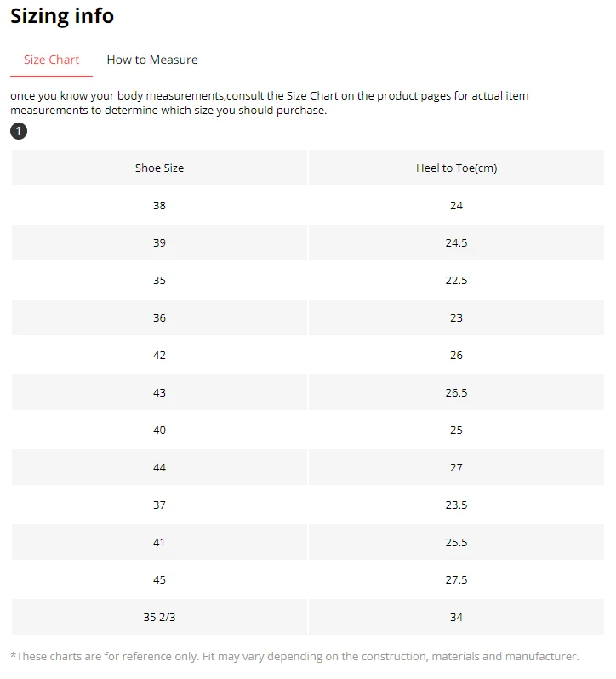Click the 27.5 heel to toe value
The image size is (616, 679).
pos(456,579)
